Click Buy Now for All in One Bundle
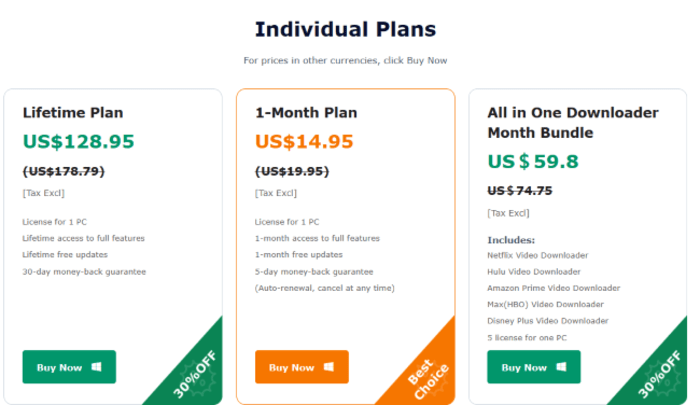 point(534,367)
